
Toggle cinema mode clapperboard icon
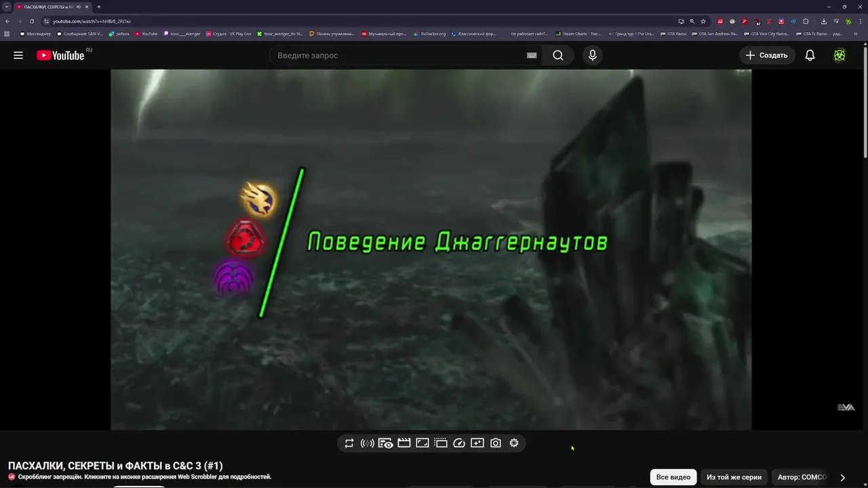[404, 443]
